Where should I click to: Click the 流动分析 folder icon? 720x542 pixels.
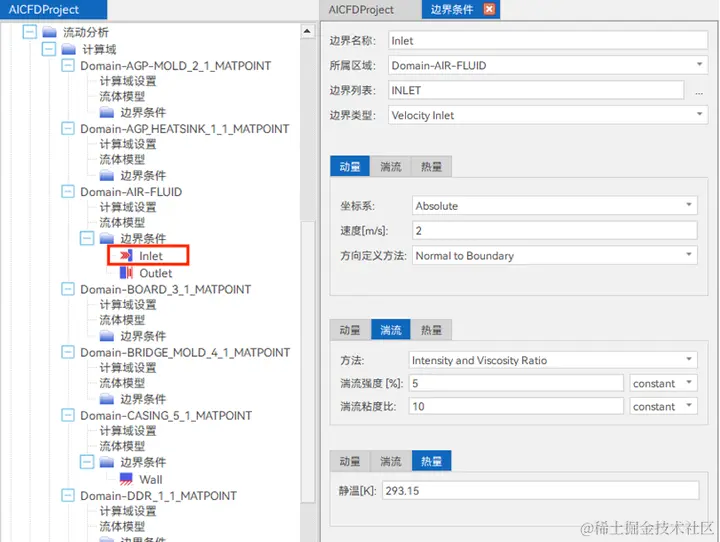[49, 32]
